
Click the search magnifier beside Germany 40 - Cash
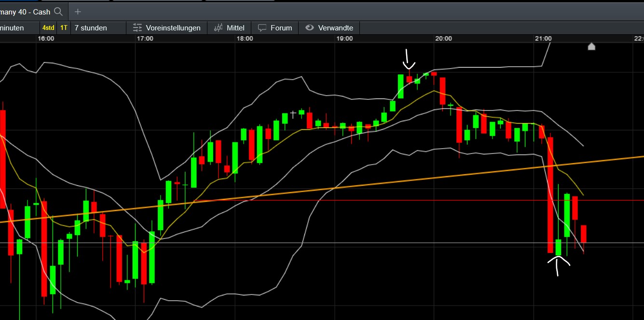[58, 11]
